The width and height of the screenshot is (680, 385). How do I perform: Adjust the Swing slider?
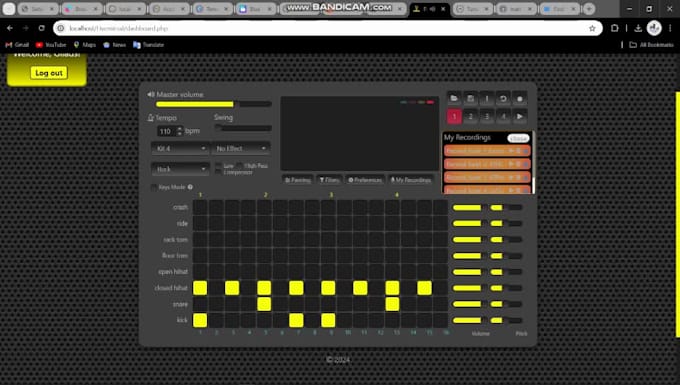point(243,128)
